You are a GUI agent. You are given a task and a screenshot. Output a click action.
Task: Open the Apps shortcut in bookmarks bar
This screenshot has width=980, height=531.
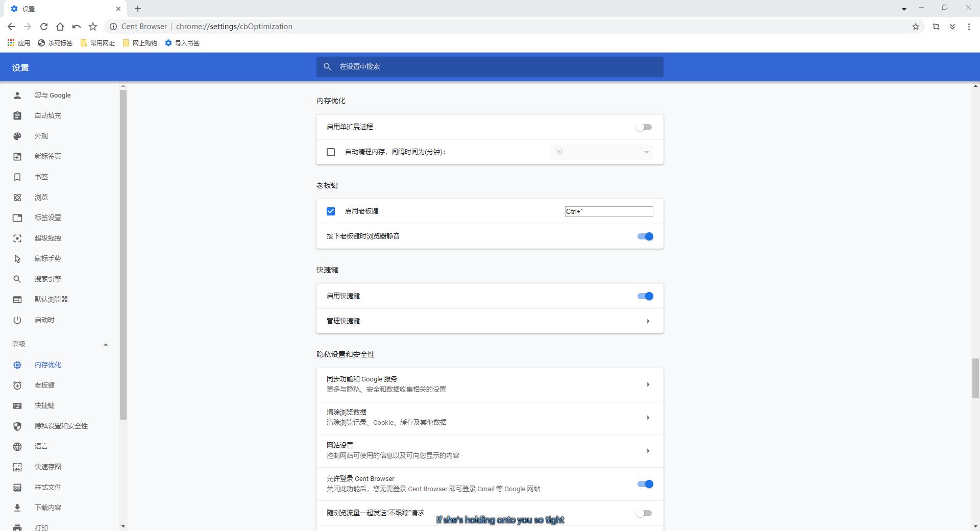(x=19, y=43)
